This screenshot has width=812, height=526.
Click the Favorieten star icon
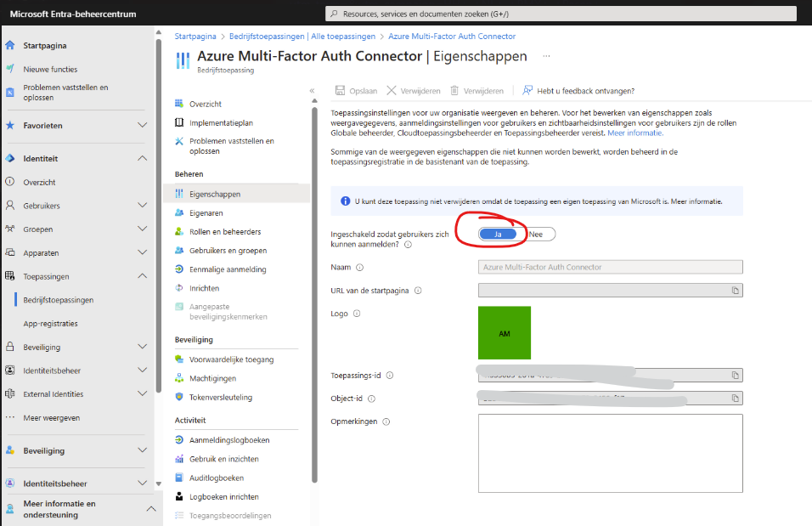click(10, 126)
